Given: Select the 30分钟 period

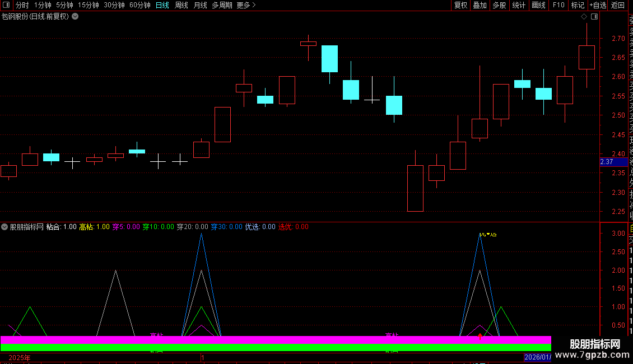Looking at the screenshot, I should click(x=114, y=5).
